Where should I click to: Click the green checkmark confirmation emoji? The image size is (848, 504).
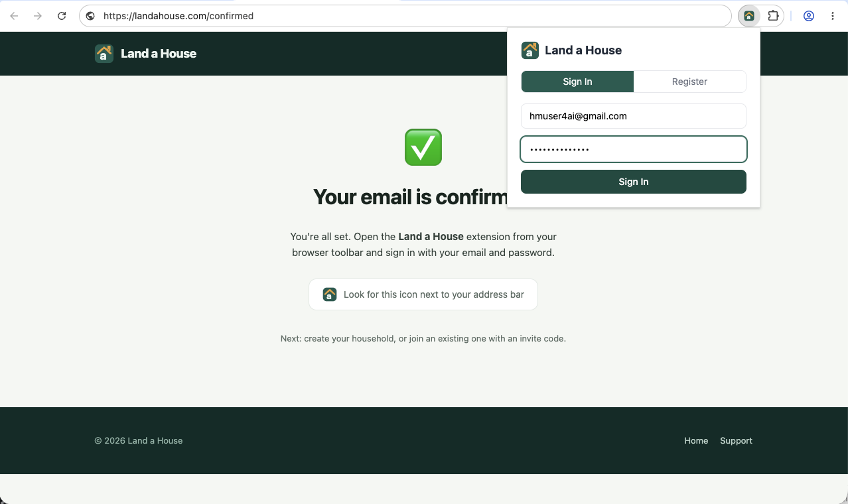[x=423, y=147]
